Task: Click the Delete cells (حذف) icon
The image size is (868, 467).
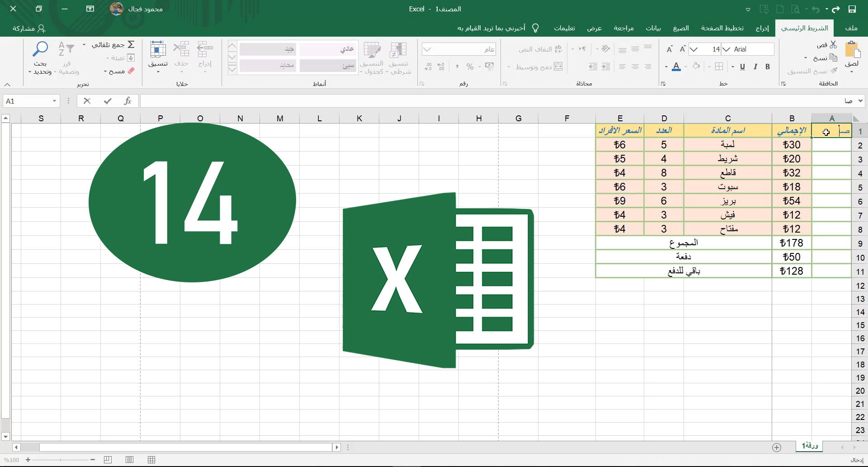Action: pos(181,49)
